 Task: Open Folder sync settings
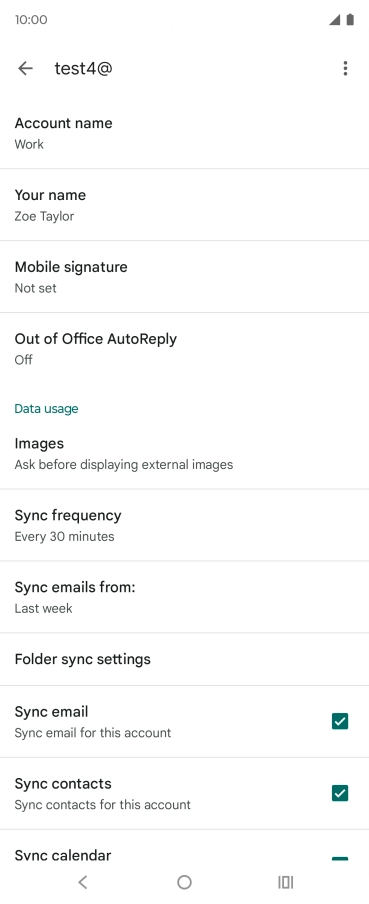tap(184, 660)
